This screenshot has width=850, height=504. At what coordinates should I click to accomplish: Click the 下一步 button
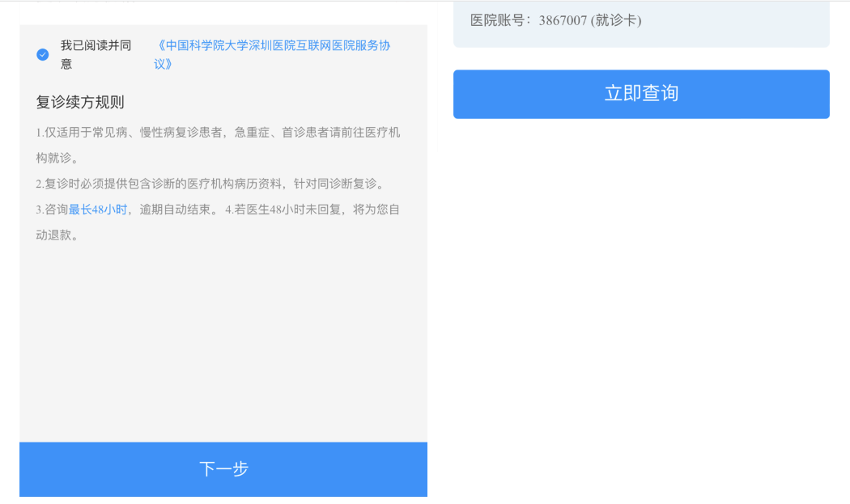pos(223,469)
